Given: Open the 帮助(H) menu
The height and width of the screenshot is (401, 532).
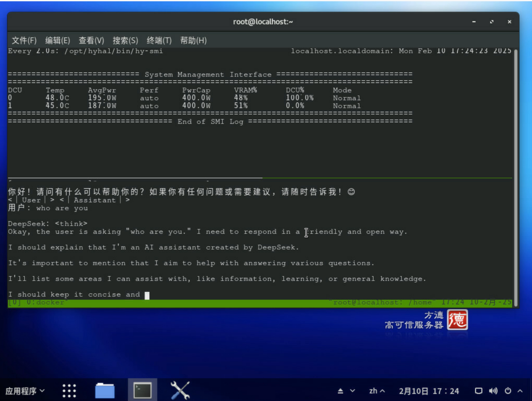Looking at the screenshot, I should coord(193,40).
